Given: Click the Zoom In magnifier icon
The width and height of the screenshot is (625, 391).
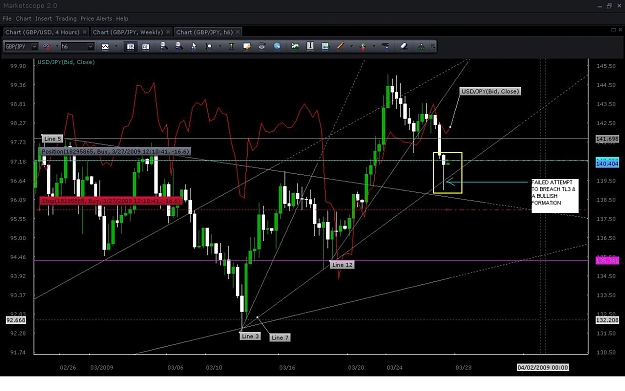Looking at the screenshot, I should 163,46.
